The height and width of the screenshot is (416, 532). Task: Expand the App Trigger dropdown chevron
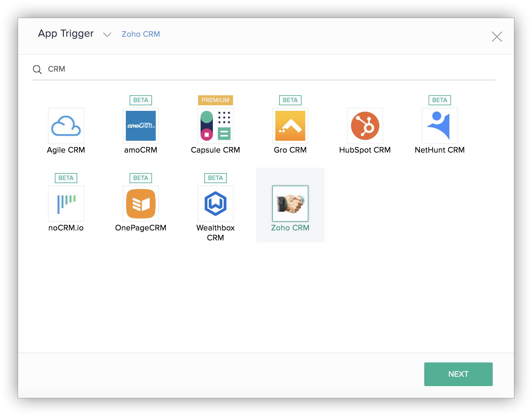pos(107,35)
